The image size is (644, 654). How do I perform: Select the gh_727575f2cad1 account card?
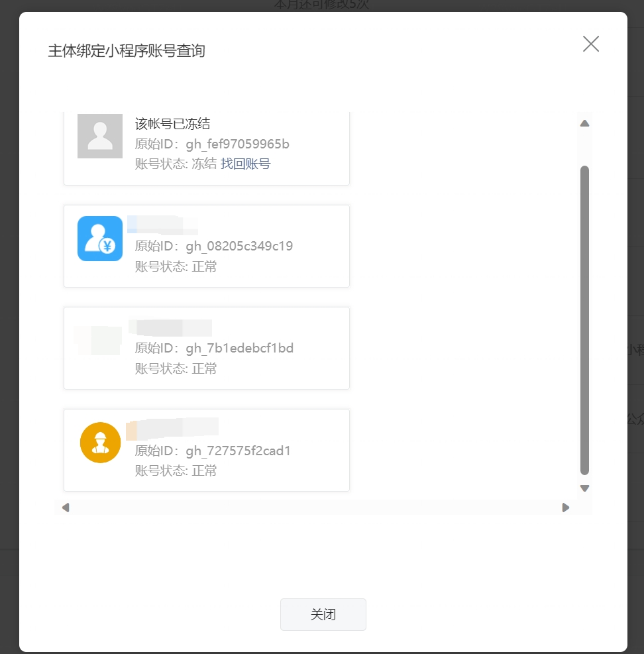tap(207, 451)
